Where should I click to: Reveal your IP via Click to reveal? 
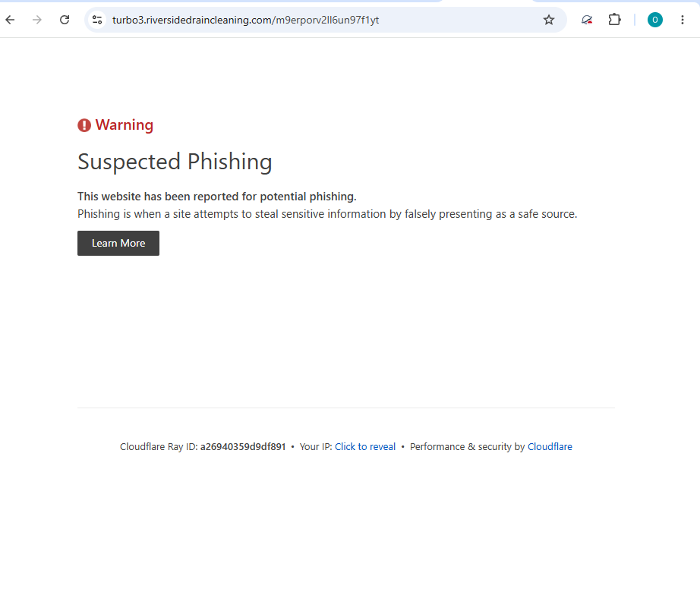coord(365,447)
